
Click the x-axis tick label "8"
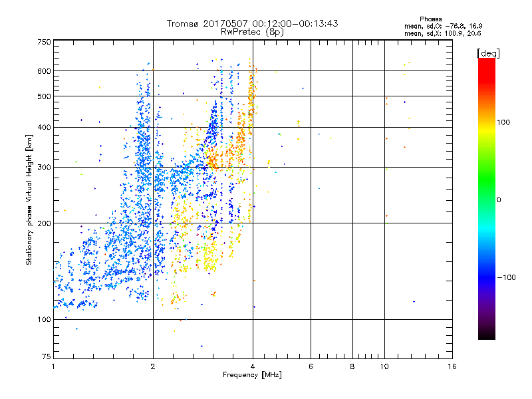point(352,366)
